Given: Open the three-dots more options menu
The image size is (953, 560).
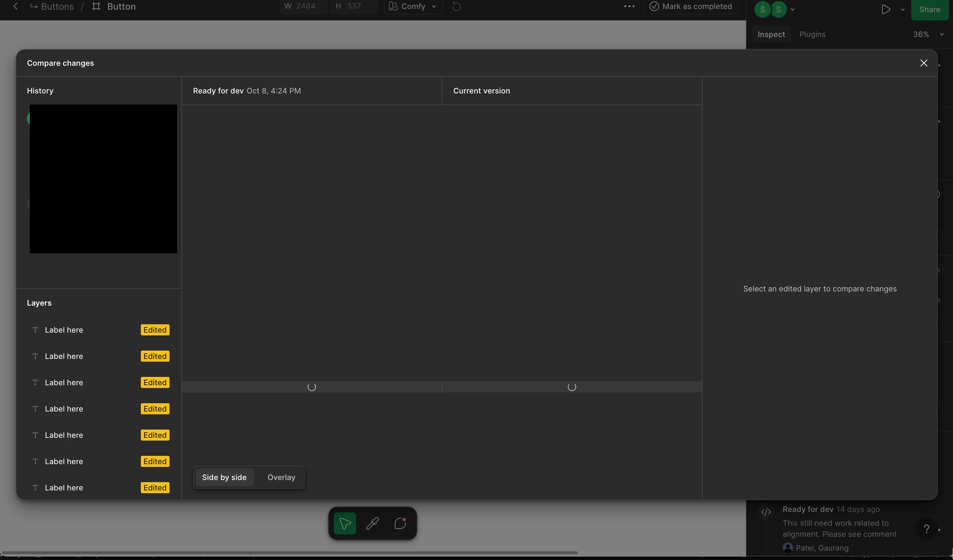Looking at the screenshot, I should tap(629, 7).
